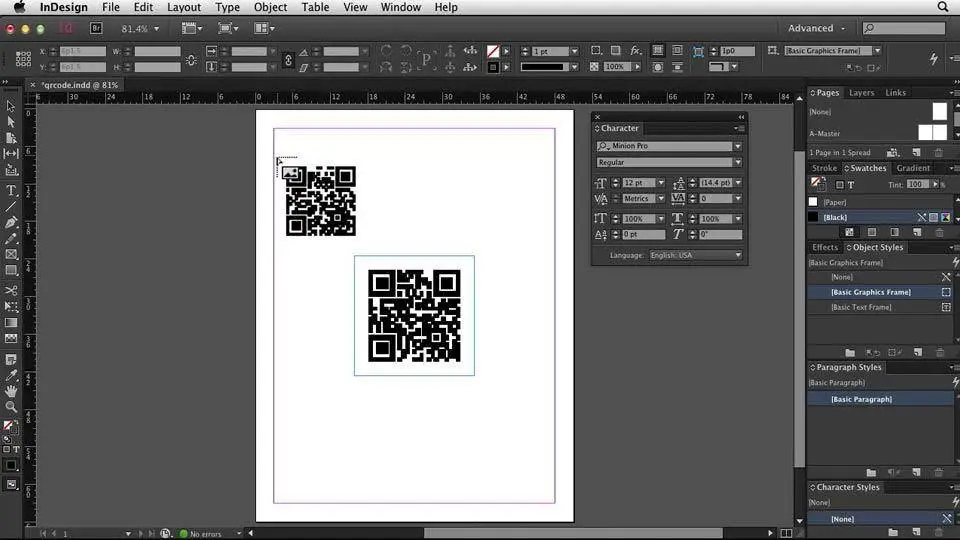Select the Scissors tool
The image size is (960, 540).
point(10,290)
